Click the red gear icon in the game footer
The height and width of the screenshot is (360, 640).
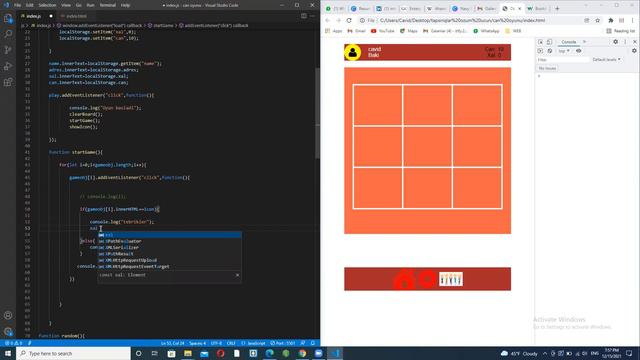(x=427, y=279)
